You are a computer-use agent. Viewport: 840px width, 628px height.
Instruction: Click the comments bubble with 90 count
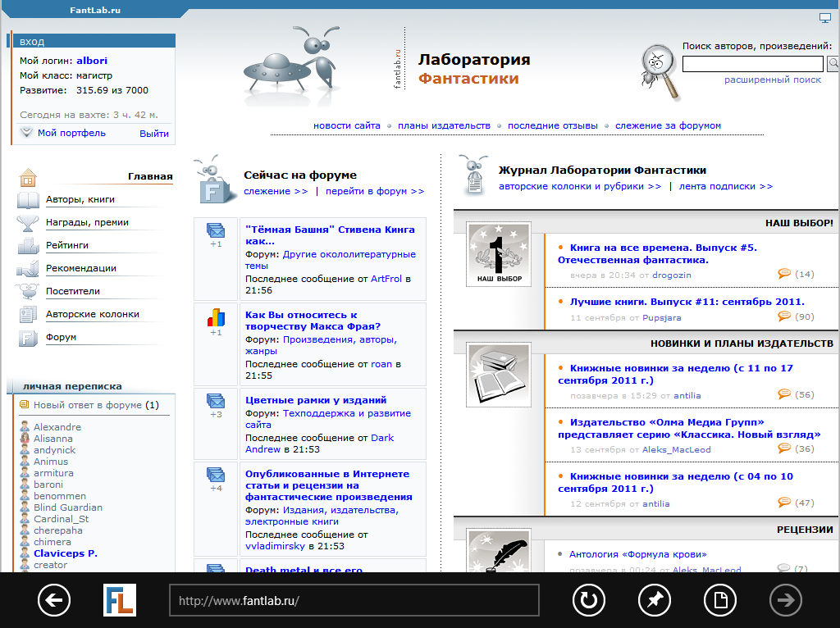(784, 316)
